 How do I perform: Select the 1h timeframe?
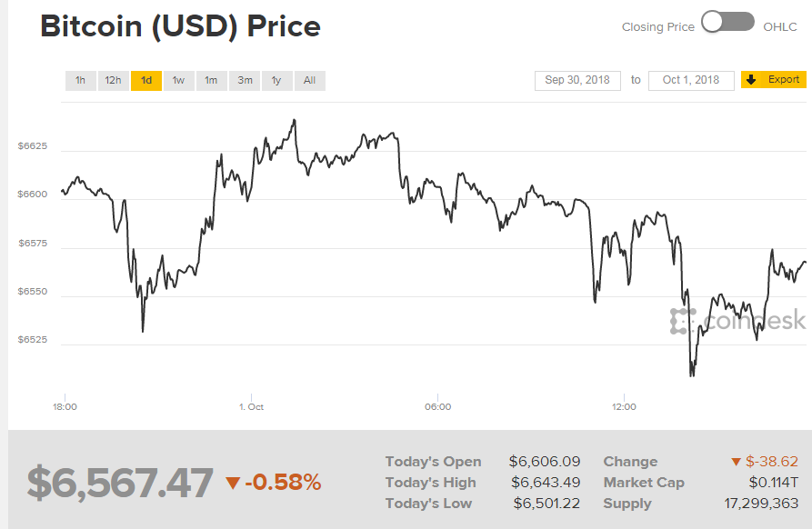(80, 80)
